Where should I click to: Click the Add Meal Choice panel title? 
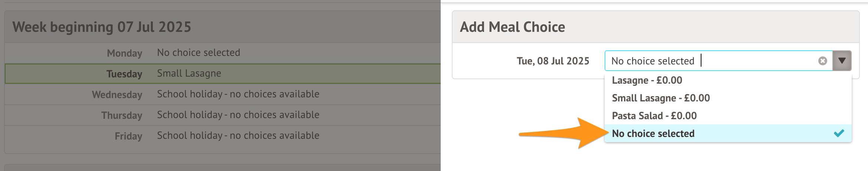(x=512, y=27)
